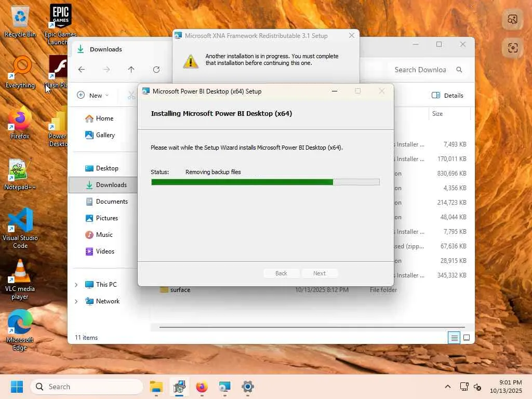The width and height of the screenshot is (532, 399).
Task: Open Visual Studio Code desktop icon
Action: [20, 229]
